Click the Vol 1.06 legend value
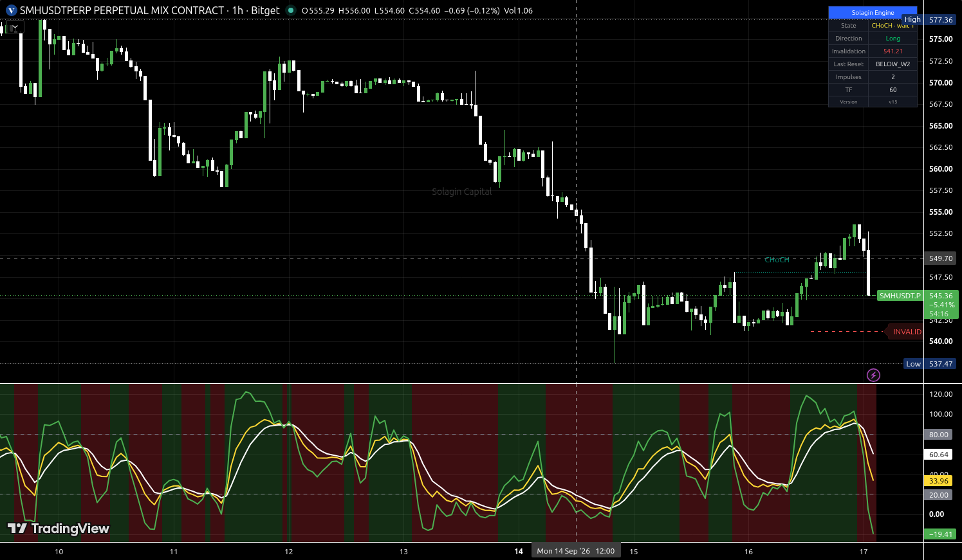Image resolution: width=962 pixels, height=560 pixels. coord(518,10)
